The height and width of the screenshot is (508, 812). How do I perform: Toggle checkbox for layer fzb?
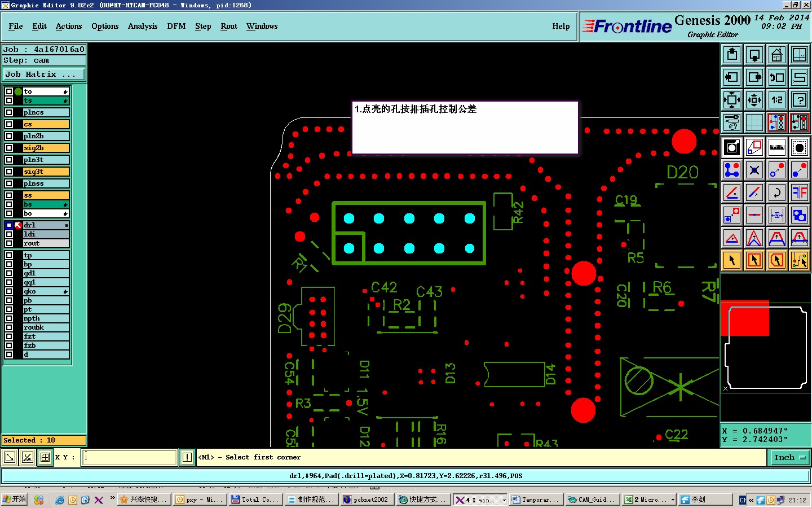(9, 345)
